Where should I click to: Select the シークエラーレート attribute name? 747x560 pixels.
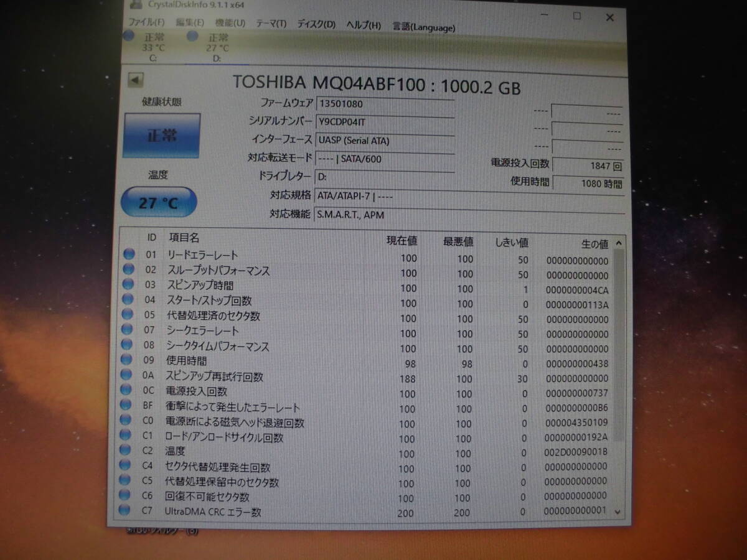tap(202, 331)
